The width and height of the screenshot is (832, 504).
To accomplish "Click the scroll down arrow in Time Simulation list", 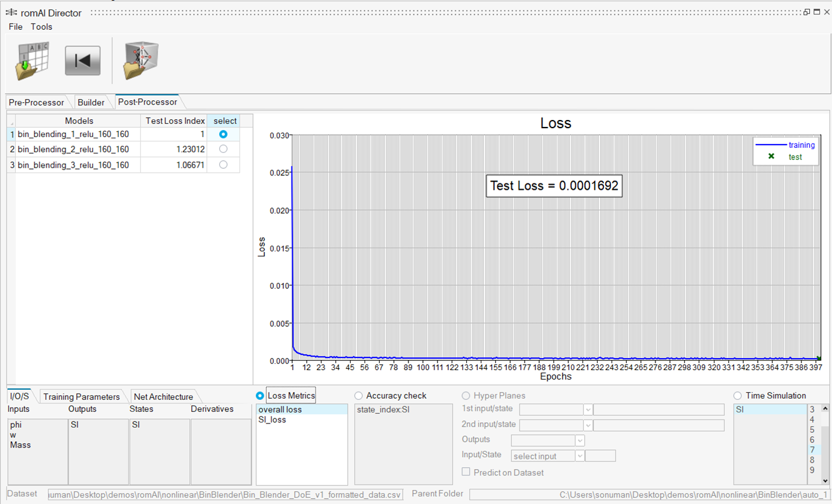I will click(825, 481).
